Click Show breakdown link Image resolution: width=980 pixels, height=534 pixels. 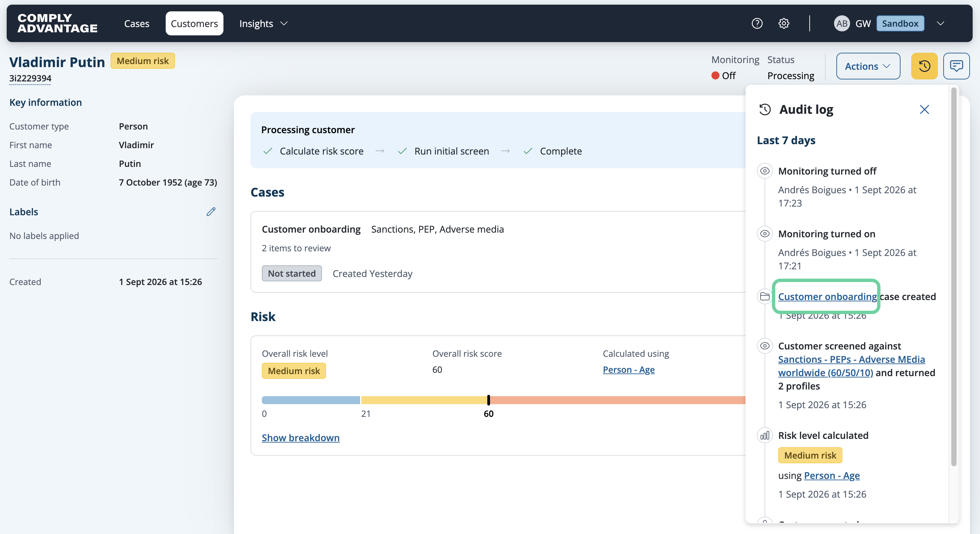(x=301, y=438)
